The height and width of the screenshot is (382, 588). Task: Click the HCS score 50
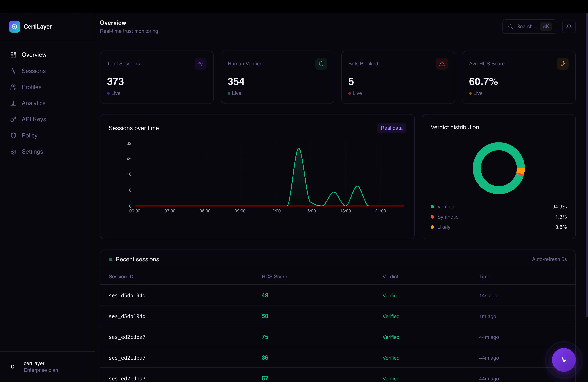(265, 316)
